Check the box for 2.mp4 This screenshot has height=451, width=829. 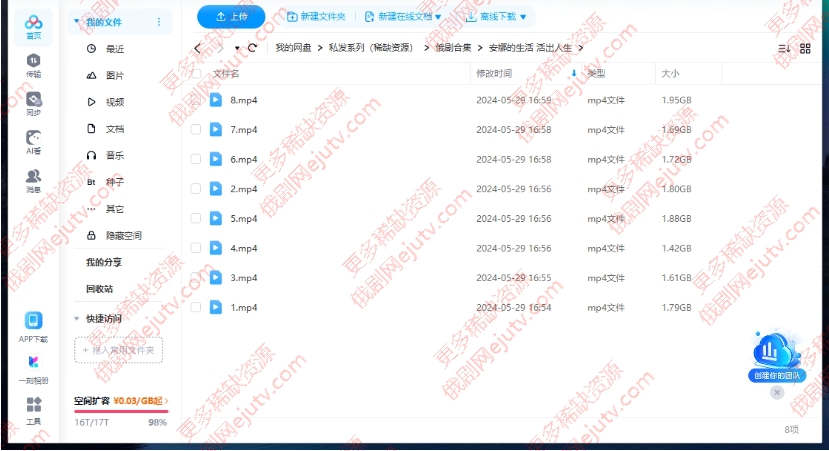coord(196,189)
